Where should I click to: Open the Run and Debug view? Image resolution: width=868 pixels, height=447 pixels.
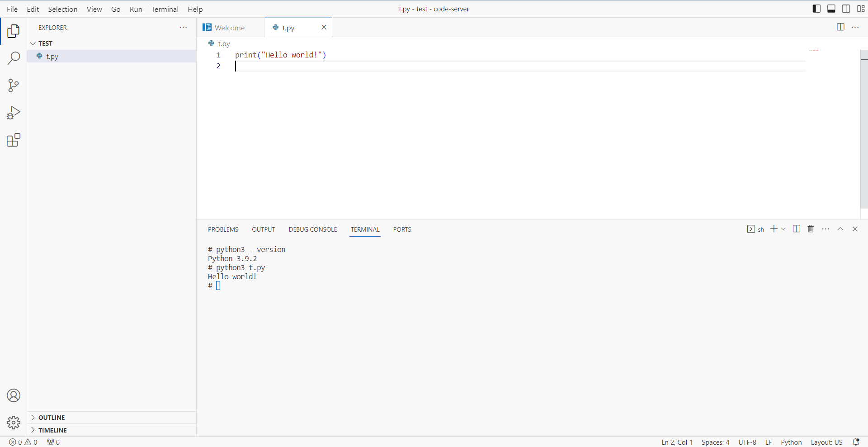pyautogui.click(x=14, y=113)
